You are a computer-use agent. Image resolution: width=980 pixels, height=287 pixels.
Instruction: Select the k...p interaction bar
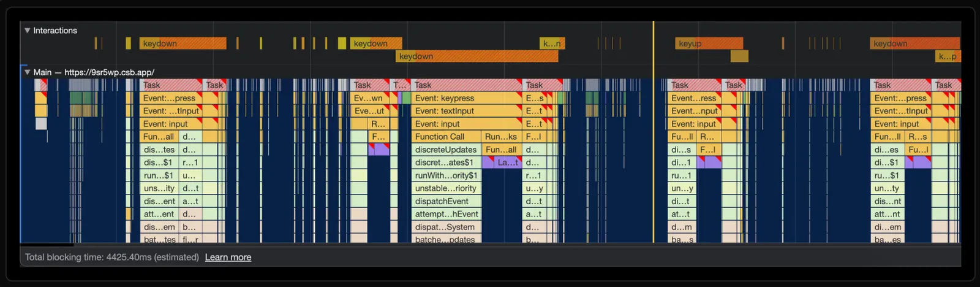[948, 56]
